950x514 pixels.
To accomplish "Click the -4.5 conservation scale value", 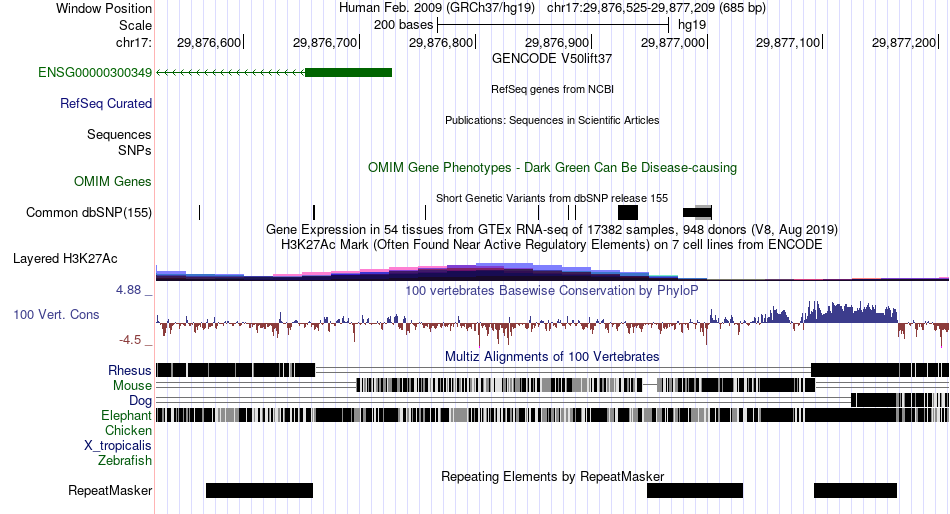I will coord(130,340).
